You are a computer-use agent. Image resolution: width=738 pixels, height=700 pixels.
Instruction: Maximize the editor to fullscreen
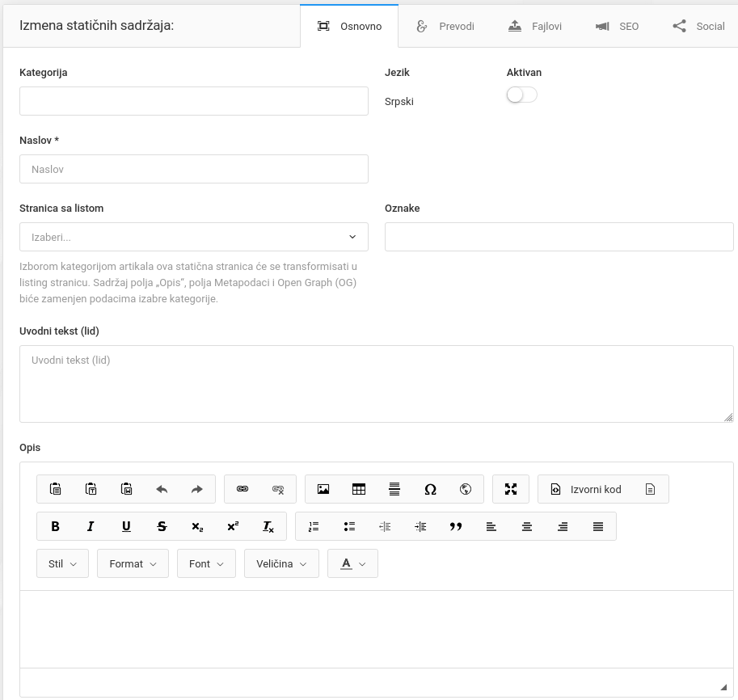[x=510, y=489]
